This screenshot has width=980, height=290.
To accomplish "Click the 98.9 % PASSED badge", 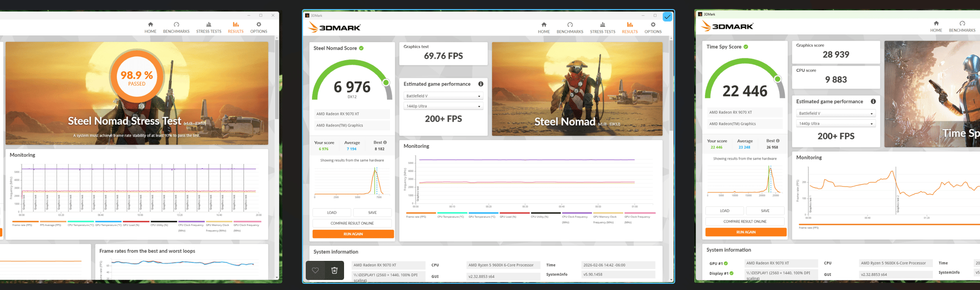I will 137,77.
